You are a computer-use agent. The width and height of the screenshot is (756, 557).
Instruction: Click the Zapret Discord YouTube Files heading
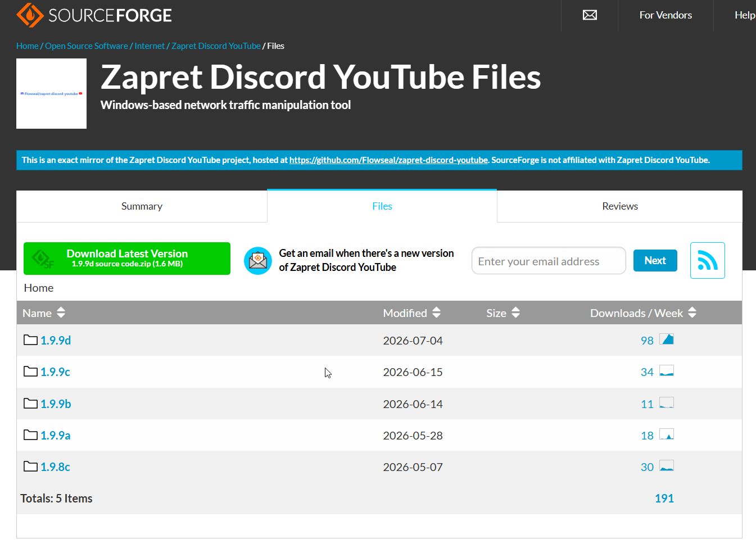click(x=320, y=77)
